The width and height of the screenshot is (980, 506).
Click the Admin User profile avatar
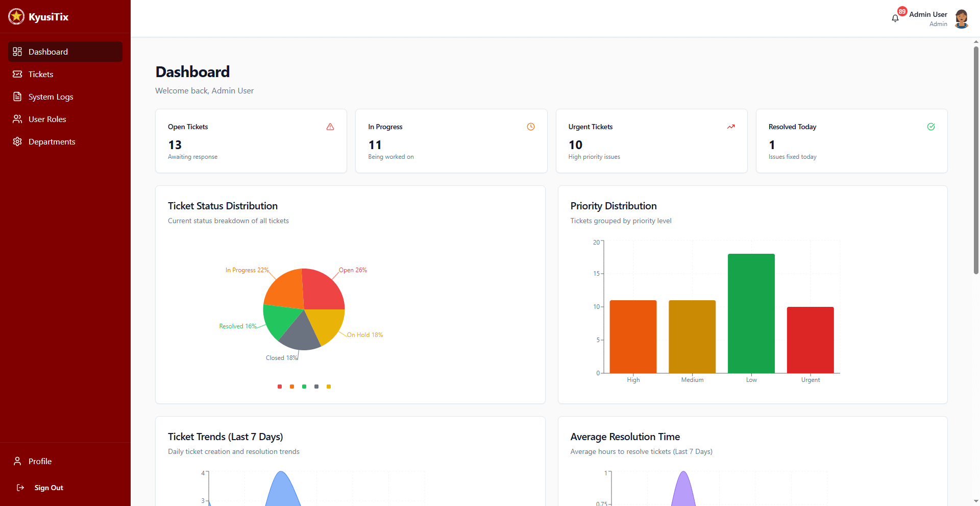(961, 18)
